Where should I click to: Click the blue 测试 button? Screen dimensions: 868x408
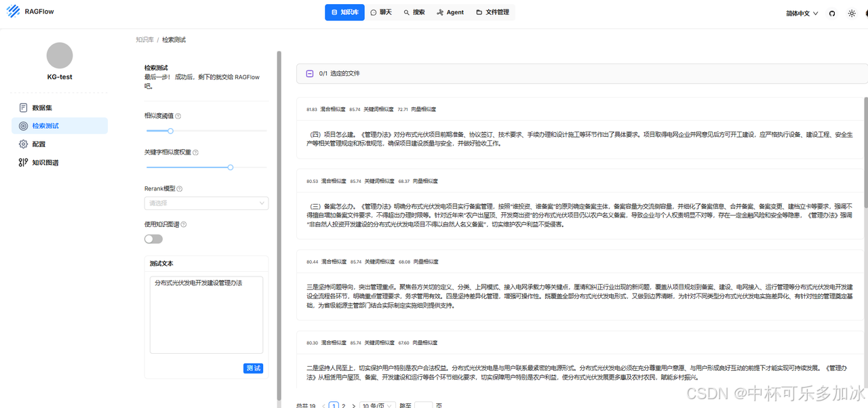[x=253, y=368]
